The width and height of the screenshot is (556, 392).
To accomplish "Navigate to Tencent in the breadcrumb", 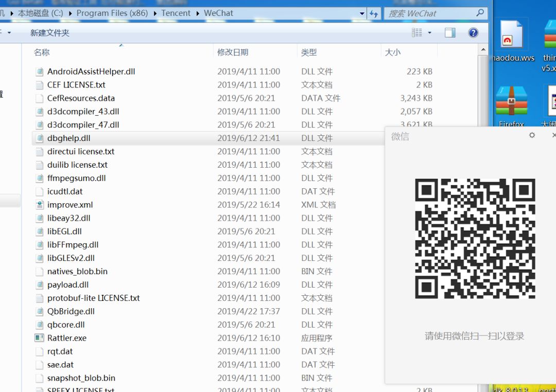I will tap(176, 13).
